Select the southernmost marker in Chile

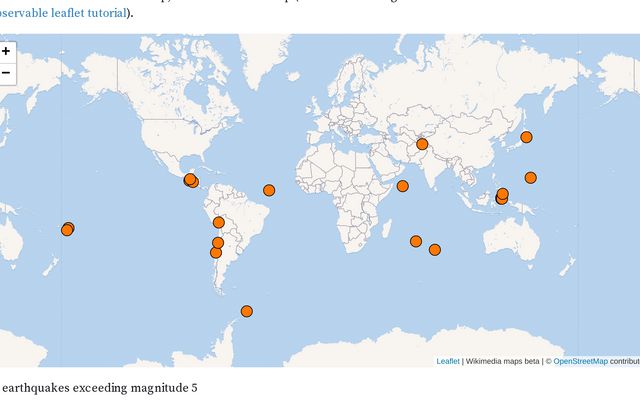pos(215,253)
